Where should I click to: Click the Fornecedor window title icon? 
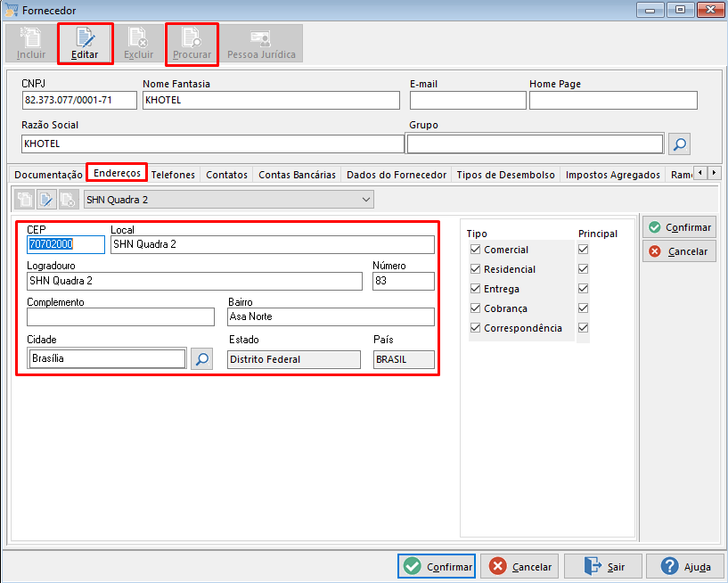tap(12, 10)
